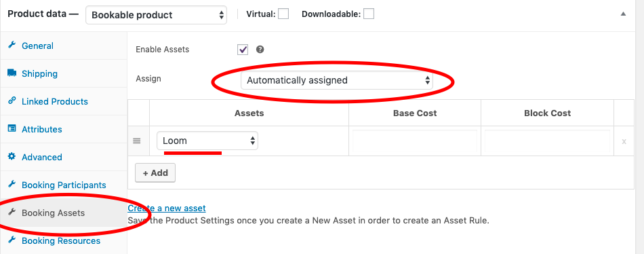The image size is (644, 254).
Task: Click the General tab wrench icon
Action: tap(12, 46)
